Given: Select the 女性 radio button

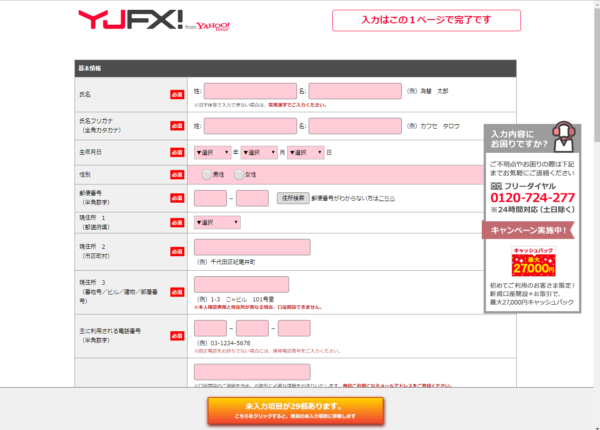Looking at the screenshot, I should point(239,175).
